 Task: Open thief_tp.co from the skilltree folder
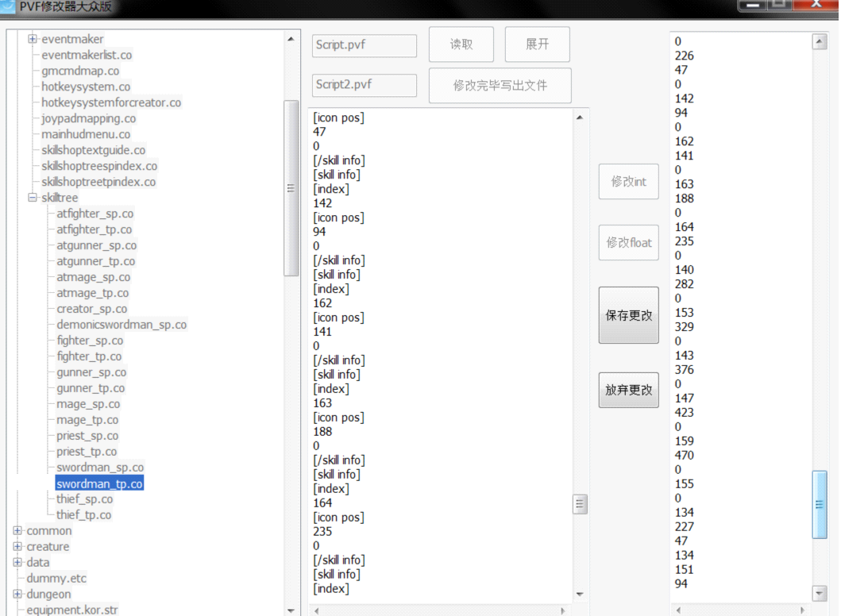[83, 515]
